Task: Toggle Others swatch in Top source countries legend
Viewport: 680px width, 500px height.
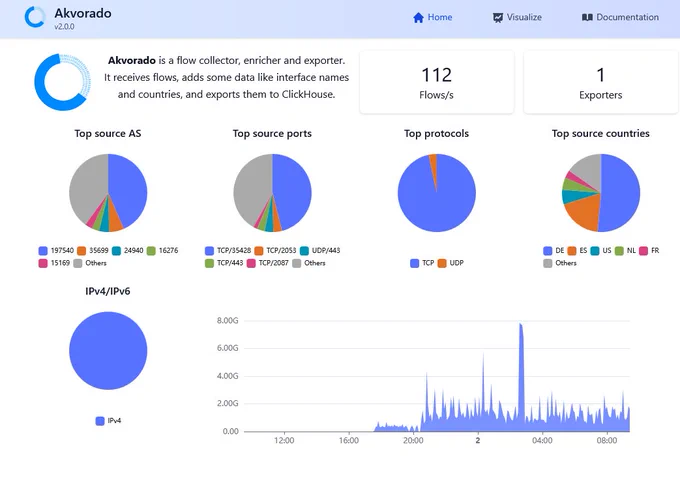Action: click(x=547, y=263)
